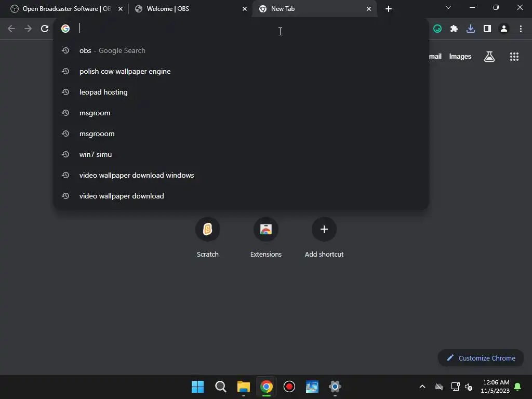Click the Customize Chrome button
This screenshot has width=532, height=399.
[481, 358]
